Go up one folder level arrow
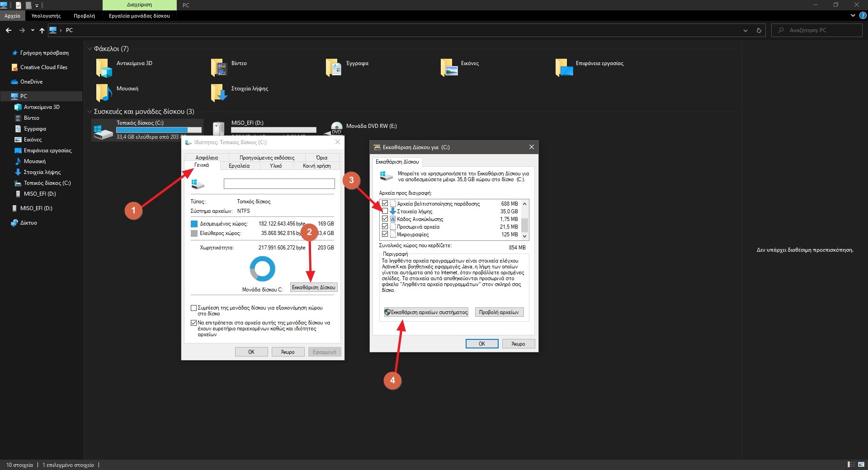The width and height of the screenshot is (868, 470). pos(42,30)
